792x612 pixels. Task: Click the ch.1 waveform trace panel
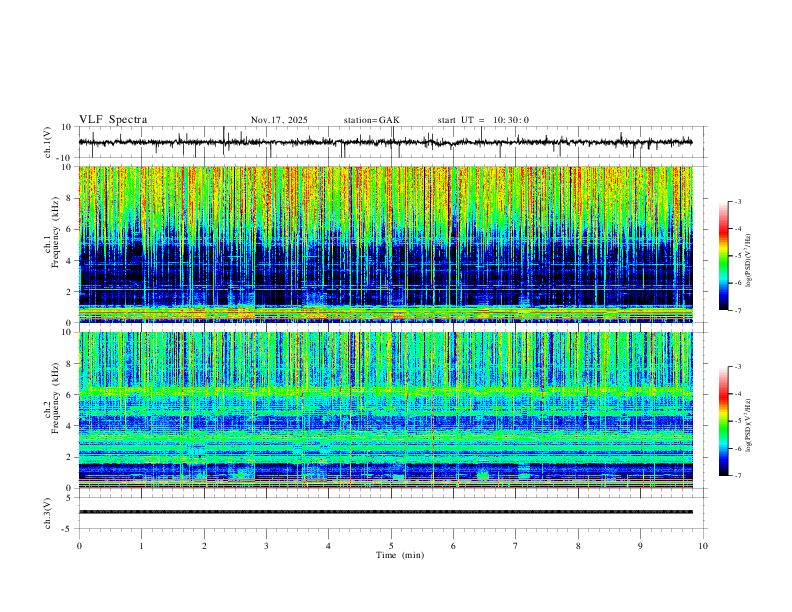393,142
